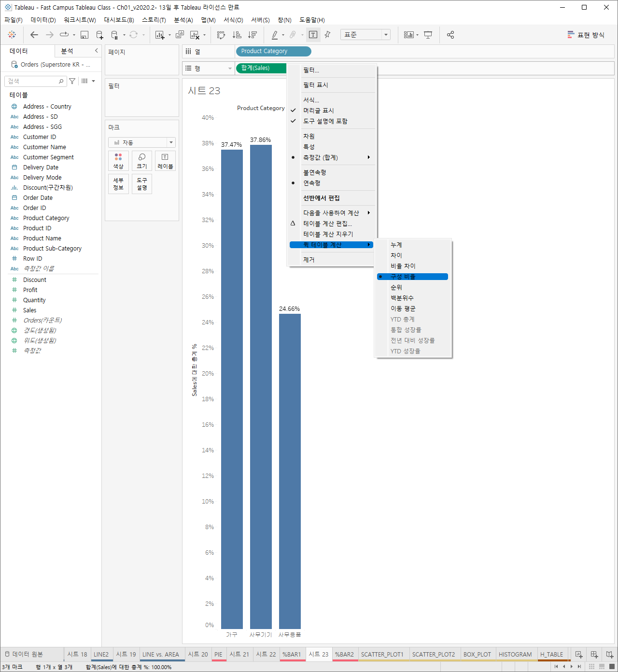The width and height of the screenshot is (618, 672).
Task: Click the 크기 size marks card
Action: tap(142, 161)
